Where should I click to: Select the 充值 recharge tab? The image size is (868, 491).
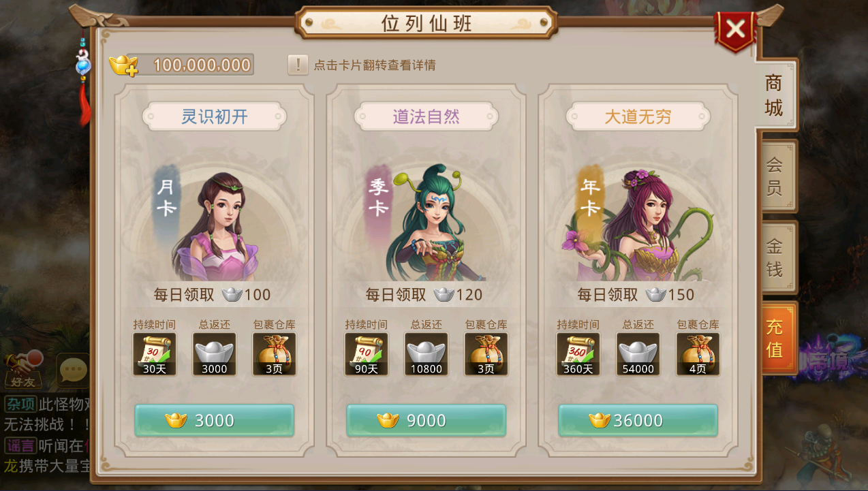pos(777,338)
